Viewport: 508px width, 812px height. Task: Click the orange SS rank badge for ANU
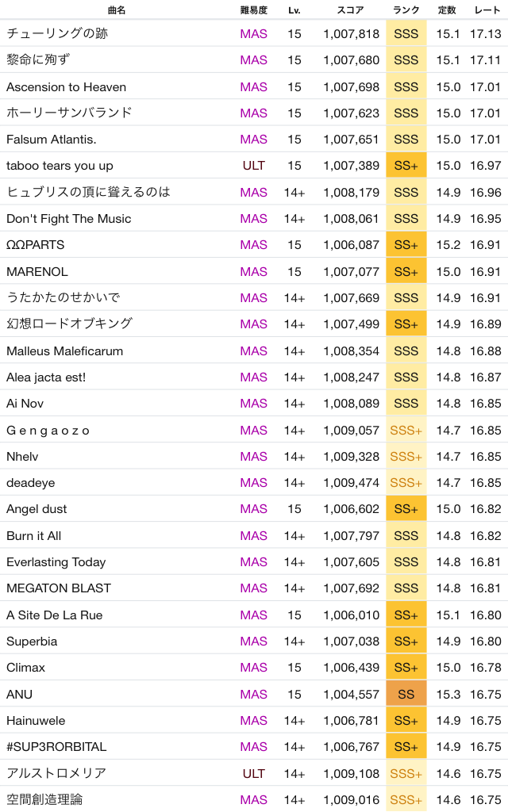coord(406,694)
